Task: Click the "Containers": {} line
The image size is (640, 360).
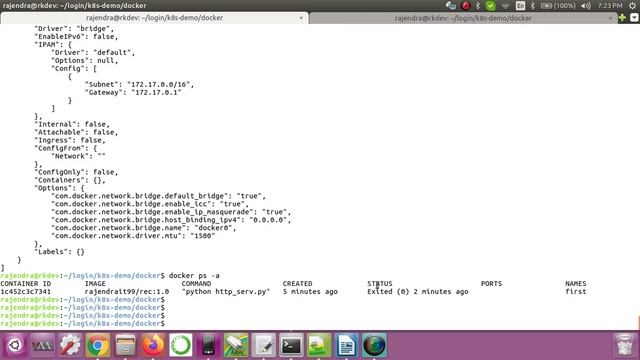Action: point(70,180)
